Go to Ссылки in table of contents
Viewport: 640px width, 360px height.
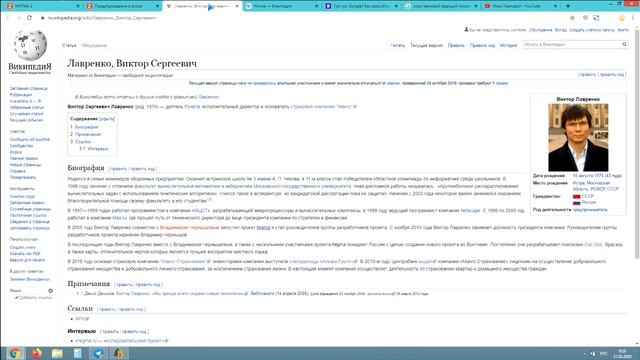[x=83, y=142]
